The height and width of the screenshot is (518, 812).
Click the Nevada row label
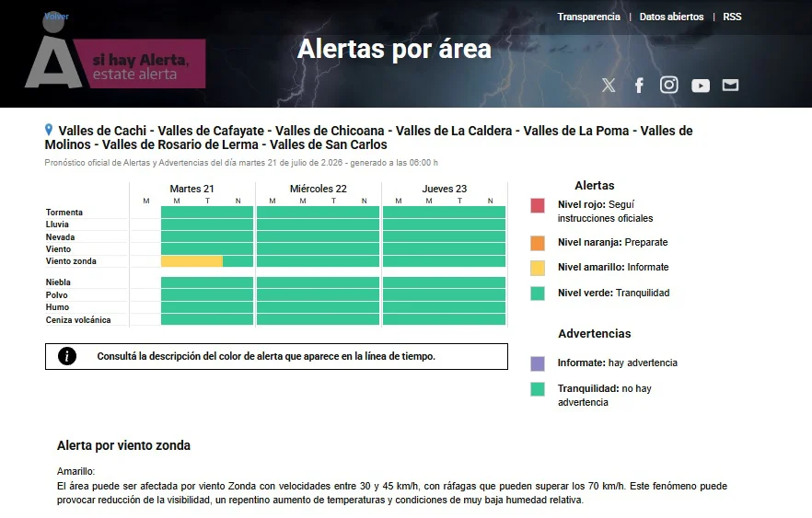(x=60, y=237)
